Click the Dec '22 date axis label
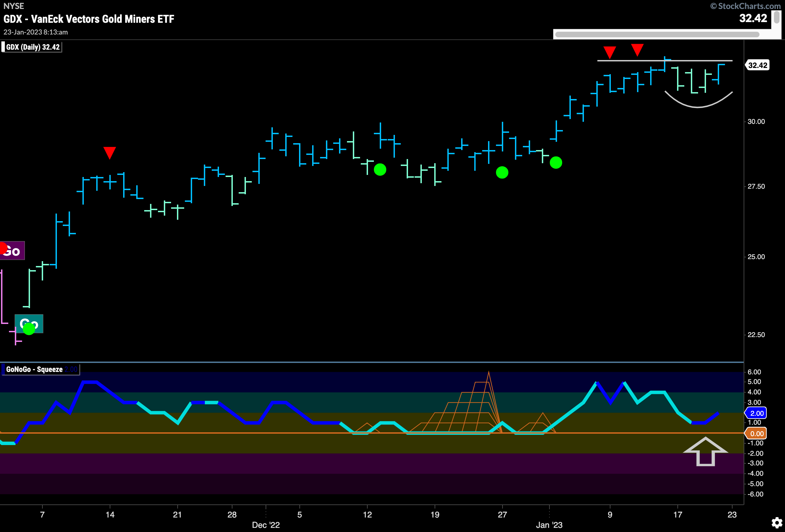Image resolution: width=785 pixels, height=532 pixels. (x=266, y=525)
